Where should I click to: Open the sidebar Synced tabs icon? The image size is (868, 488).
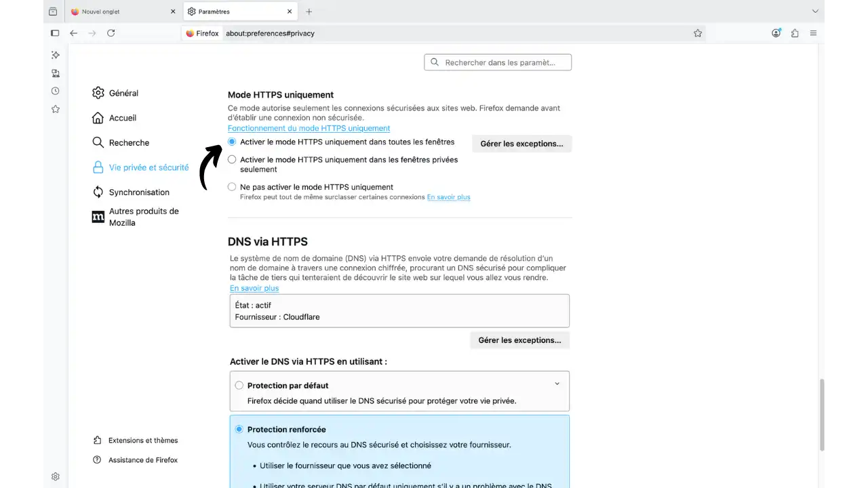(x=55, y=73)
